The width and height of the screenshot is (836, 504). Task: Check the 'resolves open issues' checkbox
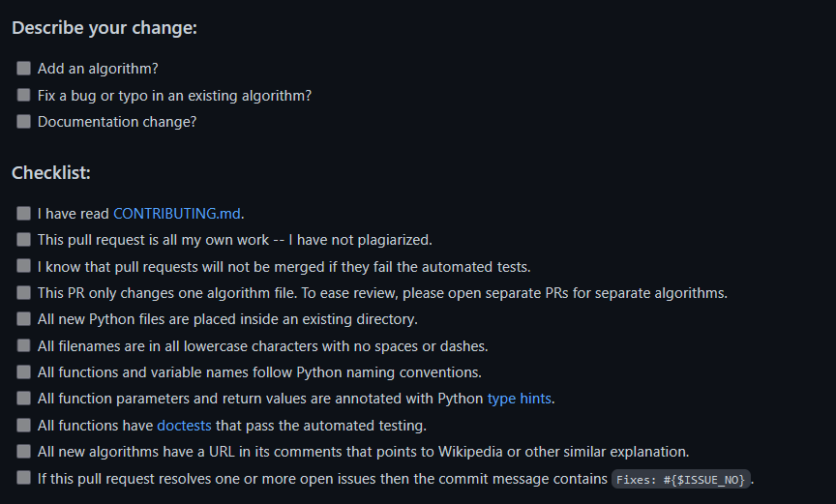point(23,478)
